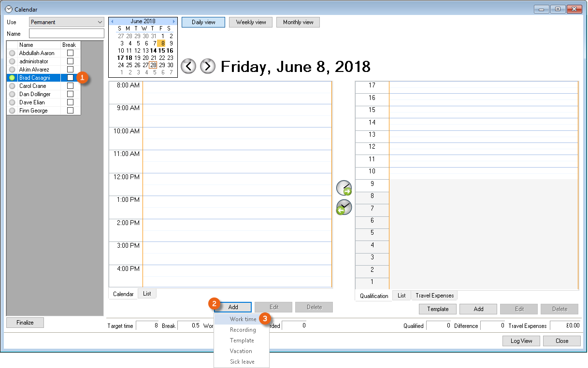The image size is (588, 368).
Task: Go to next day with right arrow
Action: [208, 66]
